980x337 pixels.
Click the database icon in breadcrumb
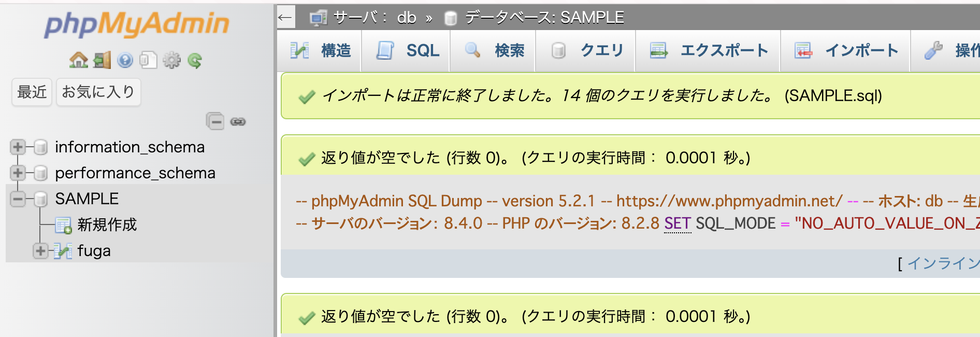(x=451, y=18)
